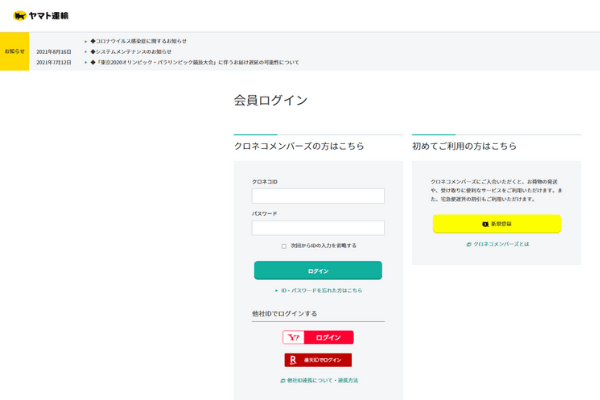The image size is (600, 400).
Task: Click the ヤマト運輸 header text logo
Action: point(48,16)
